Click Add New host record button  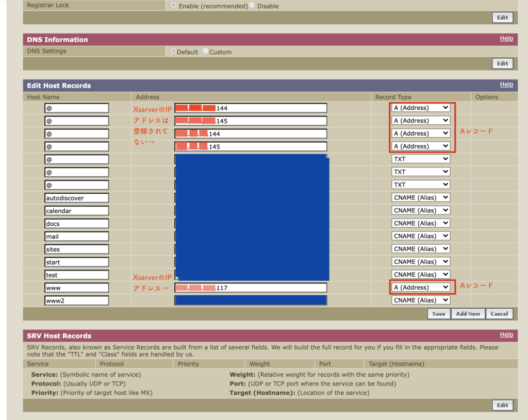click(468, 314)
